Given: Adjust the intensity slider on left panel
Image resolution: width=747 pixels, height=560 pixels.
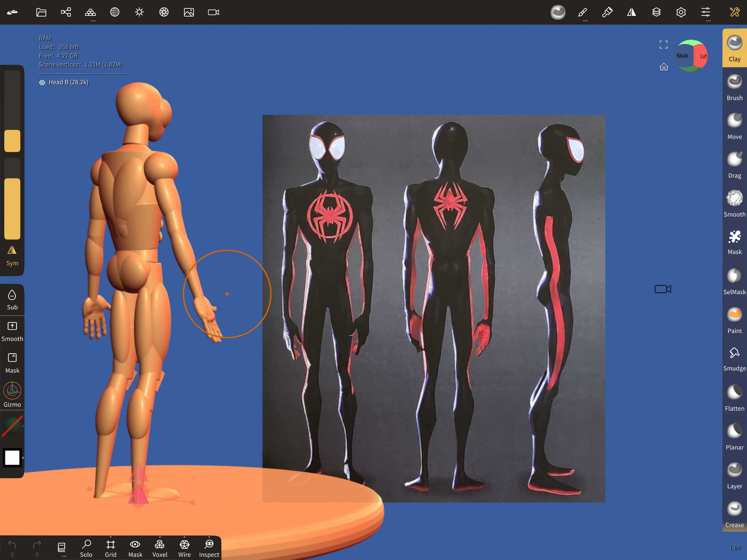Looking at the screenshot, I should [x=12, y=199].
